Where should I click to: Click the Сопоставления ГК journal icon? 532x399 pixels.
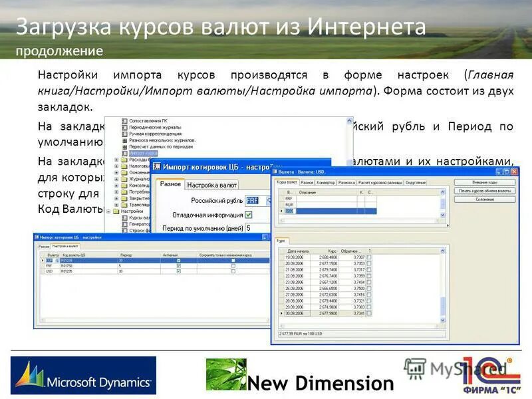click(x=124, y=121)
